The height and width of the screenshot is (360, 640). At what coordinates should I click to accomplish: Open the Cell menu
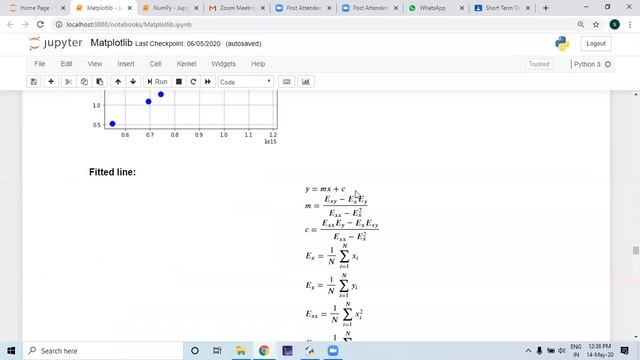coord(156,64)
